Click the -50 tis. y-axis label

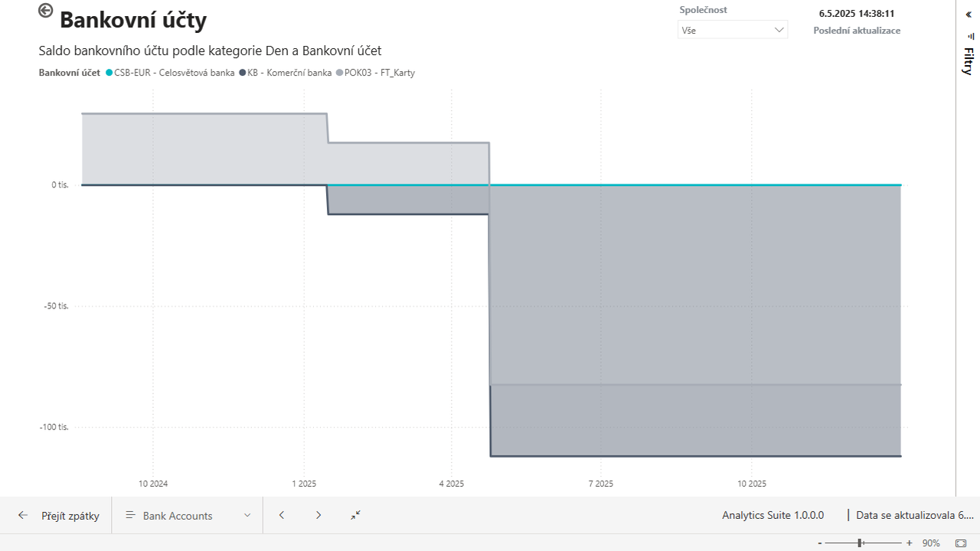[x=57, y=306]
